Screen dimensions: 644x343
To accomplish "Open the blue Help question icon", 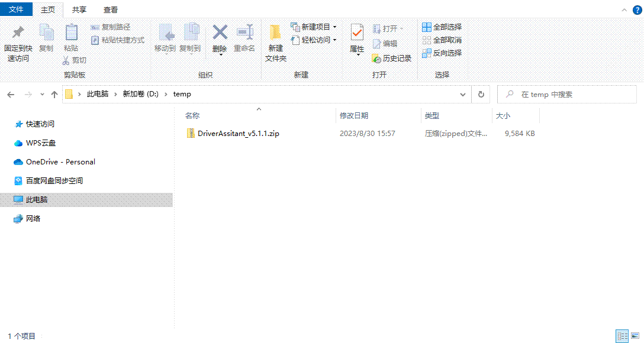I will click(x=637, y=10).
